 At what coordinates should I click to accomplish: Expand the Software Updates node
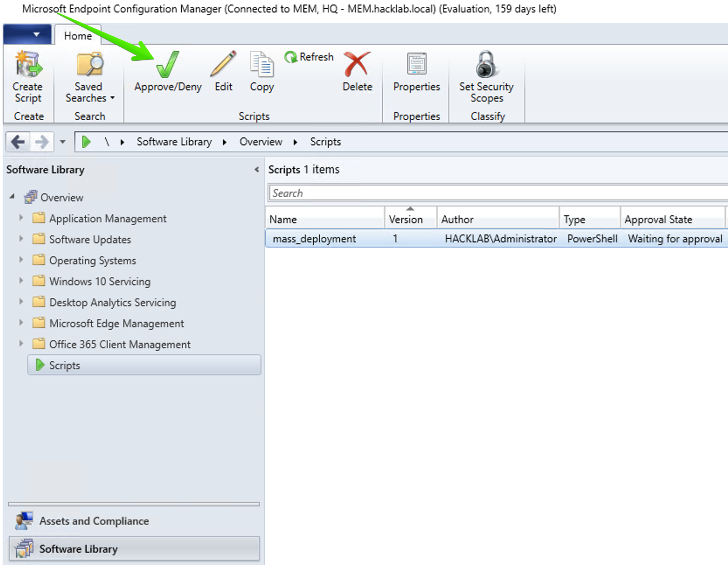click(21, 239)
